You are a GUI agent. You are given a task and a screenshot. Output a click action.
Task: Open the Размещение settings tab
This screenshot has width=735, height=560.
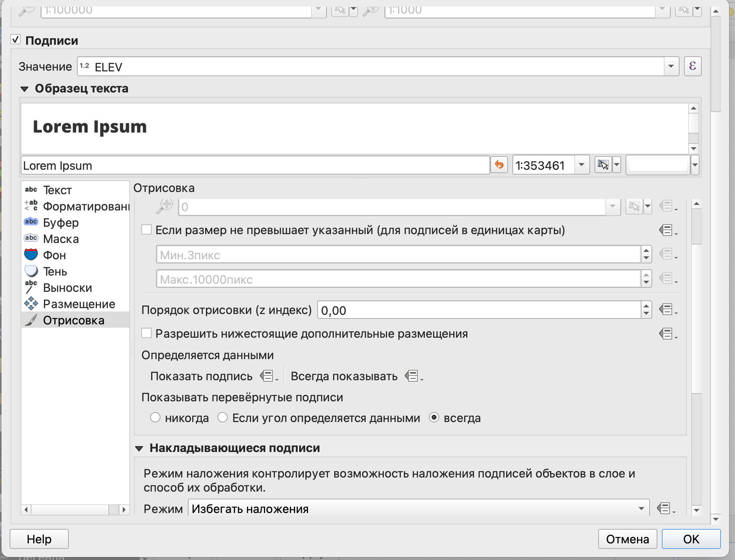click(79, 304)
